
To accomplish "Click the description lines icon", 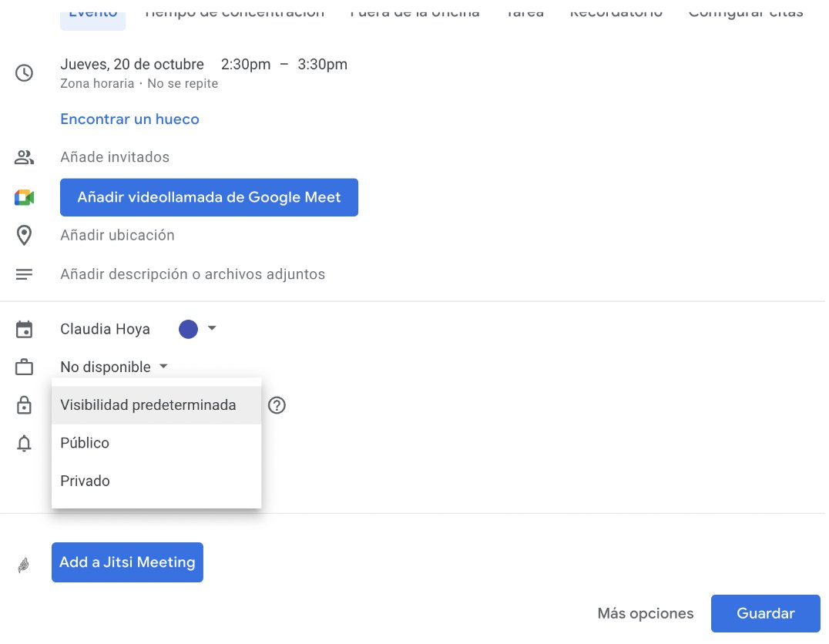I will [x=25, y=274].
